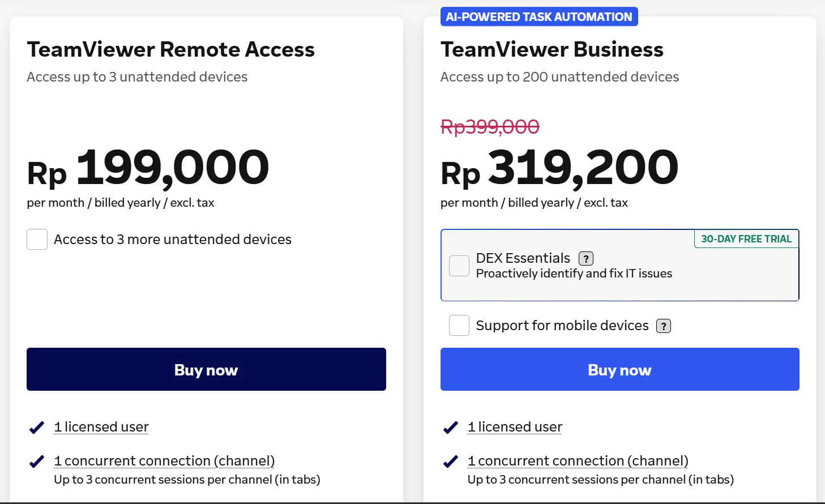Click the AI-Powered Task Automation badge
Viewport: 825px width, 504px height.
tap(538, 17)
